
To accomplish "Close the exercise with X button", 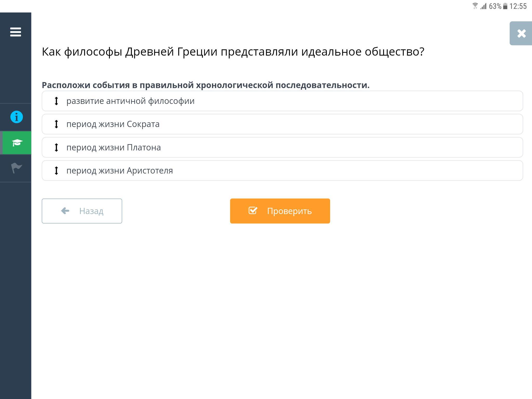I will pos(521,34).
